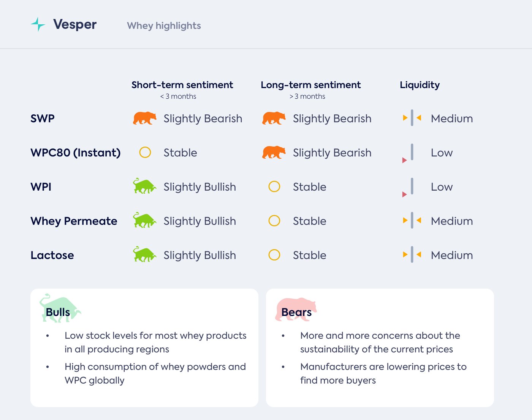Click the Long-term sentiment column header
The width and height of the screenshot is (532, 420).
[311, 85]
